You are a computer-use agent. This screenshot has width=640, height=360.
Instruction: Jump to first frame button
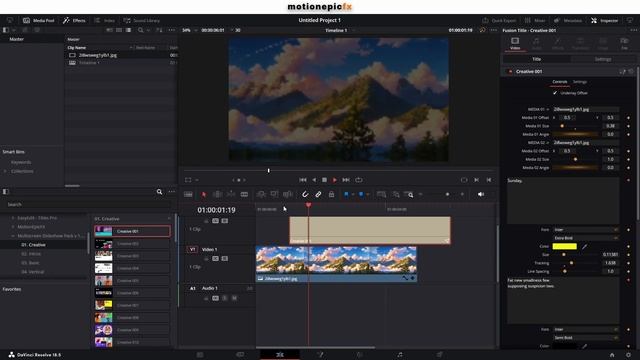click(x=303, y=180)
